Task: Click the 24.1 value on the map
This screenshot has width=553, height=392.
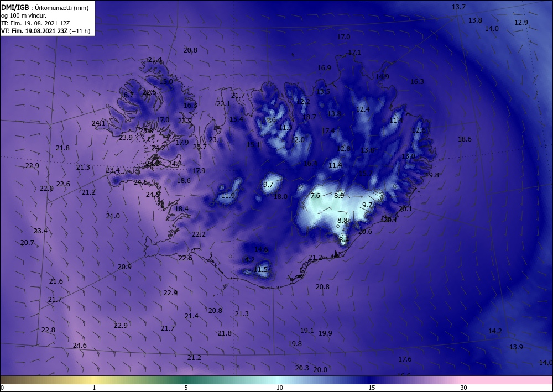Action: 98,123
